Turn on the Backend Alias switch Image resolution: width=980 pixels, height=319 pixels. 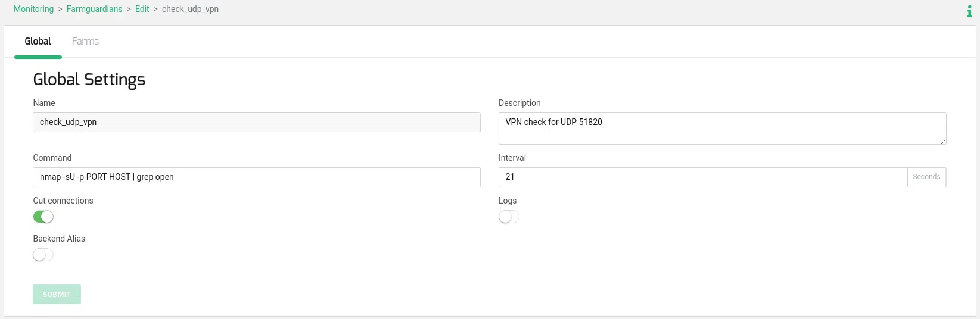(43, 255)
